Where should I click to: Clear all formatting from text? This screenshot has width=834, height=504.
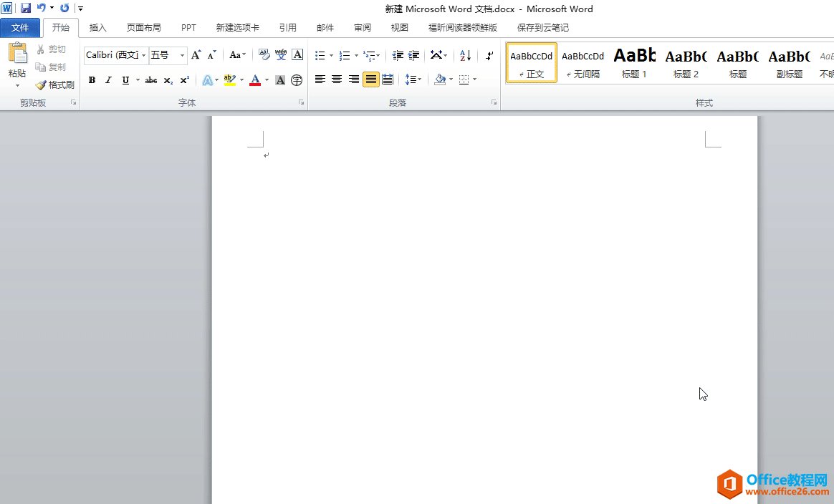(264, 54)
